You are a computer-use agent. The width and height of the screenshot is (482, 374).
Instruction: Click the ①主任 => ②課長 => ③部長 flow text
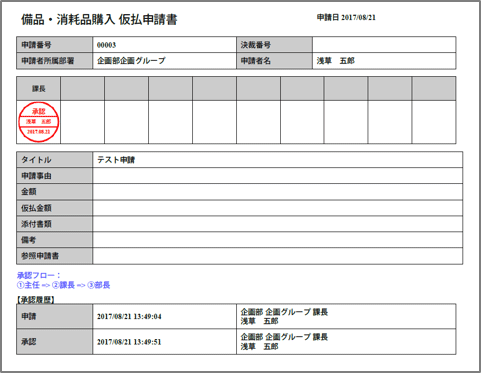point(63,285)
